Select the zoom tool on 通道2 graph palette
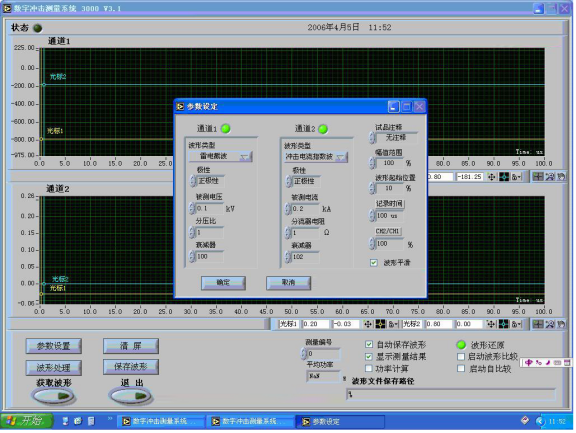Viewport: 576px width, 433px height. [550, 324]
